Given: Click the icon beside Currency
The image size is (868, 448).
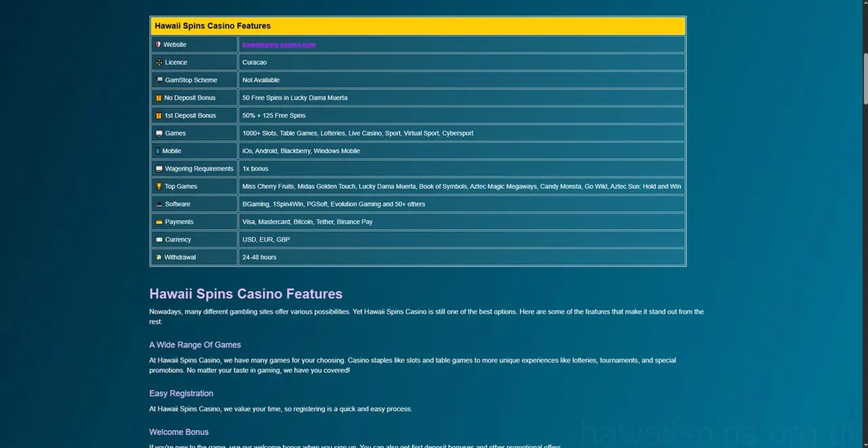Looking at the screenshot, I should pos(159,239).
